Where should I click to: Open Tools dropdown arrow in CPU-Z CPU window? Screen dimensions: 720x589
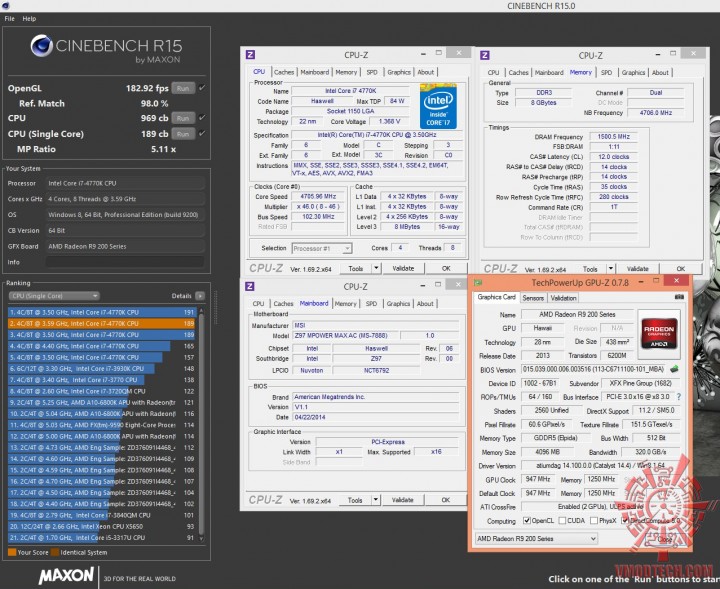[376, 268]
